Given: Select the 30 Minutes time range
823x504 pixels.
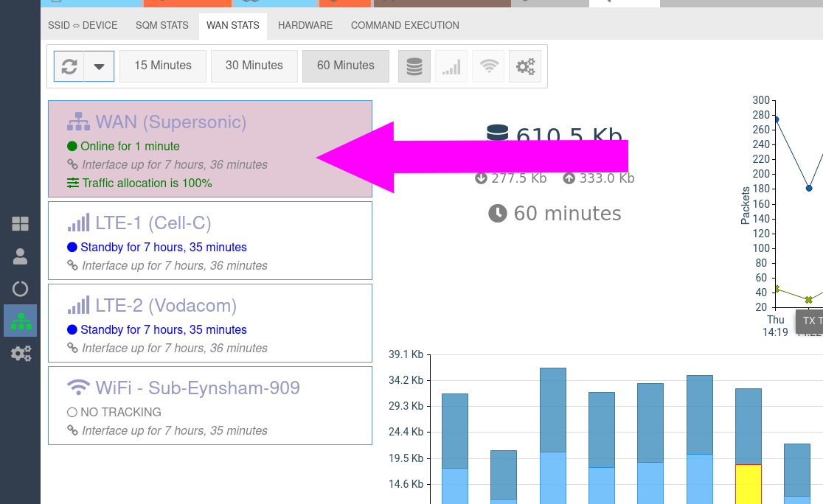Looking at the screenshot, I should [254, 66].
